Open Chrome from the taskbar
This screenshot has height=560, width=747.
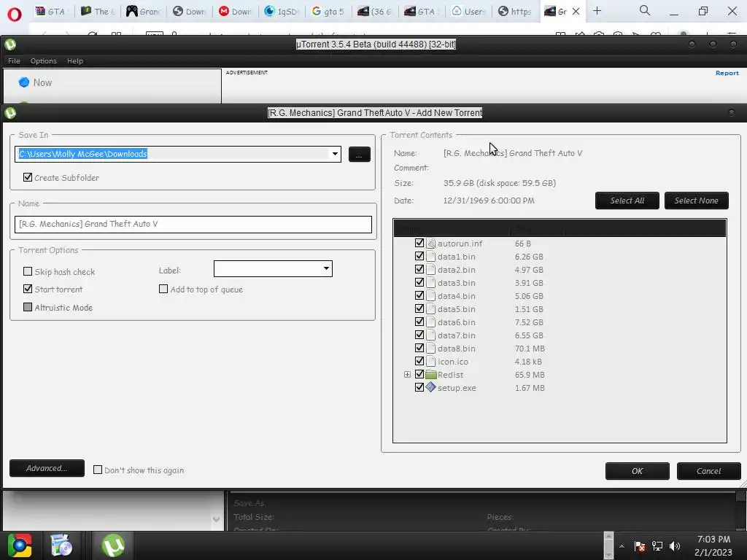20,545
